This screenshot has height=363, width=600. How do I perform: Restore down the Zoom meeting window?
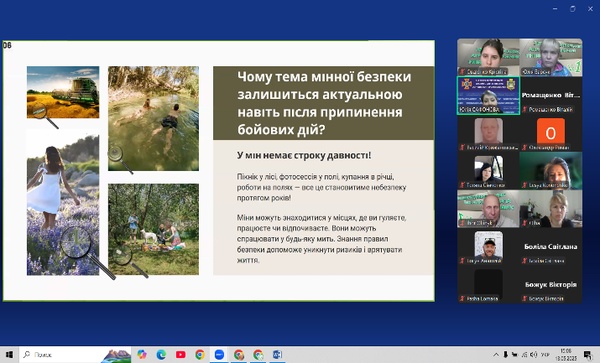pyautogui.click(x=572, y=9)
